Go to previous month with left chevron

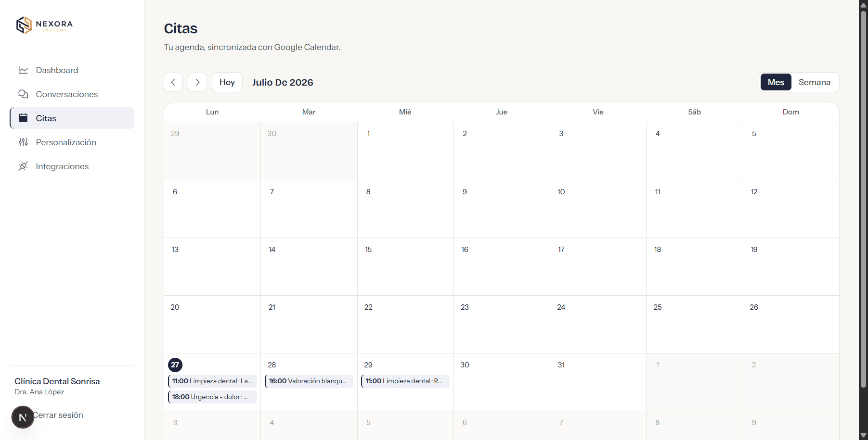pos(173,82)
